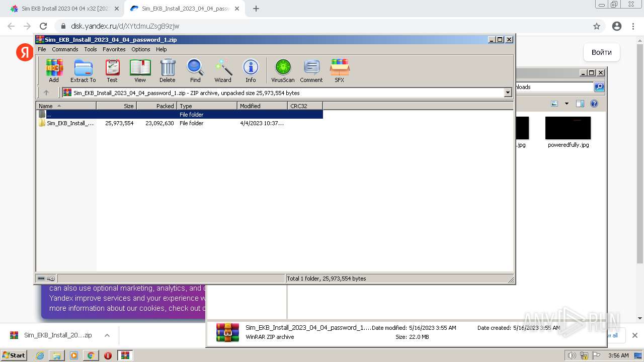
Task: Sort by the Modified column header
Action: [262, 106]
